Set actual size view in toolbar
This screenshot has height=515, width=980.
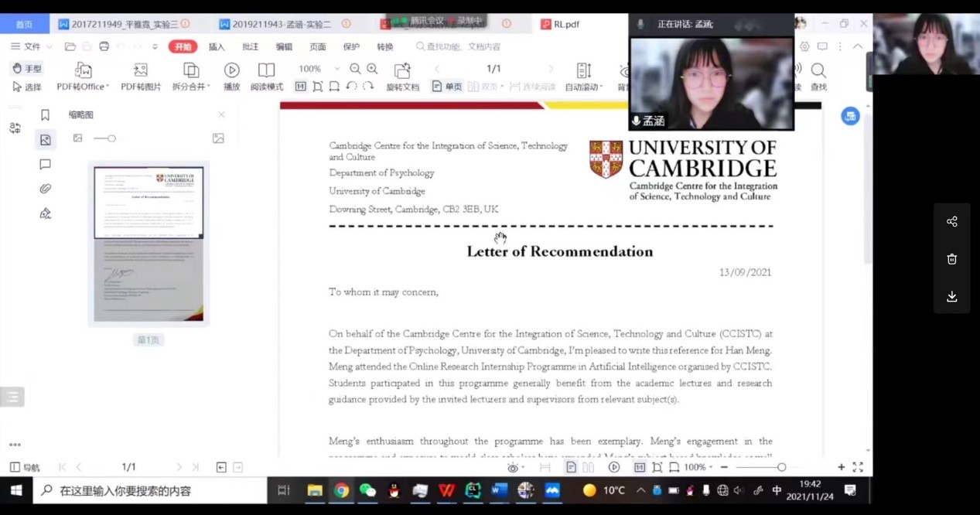(302, 87)
